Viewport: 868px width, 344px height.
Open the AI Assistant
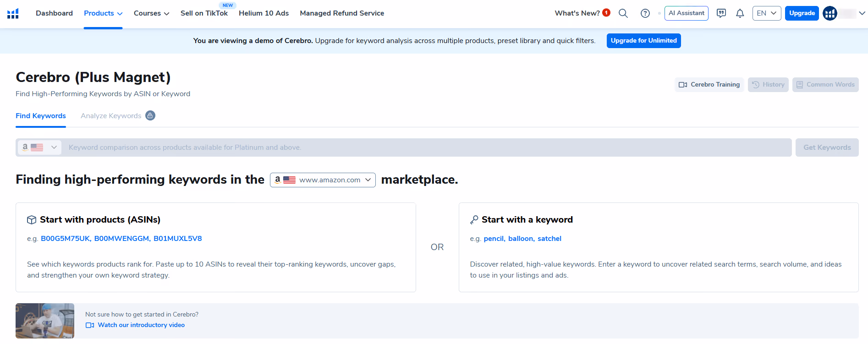point(687,13)
